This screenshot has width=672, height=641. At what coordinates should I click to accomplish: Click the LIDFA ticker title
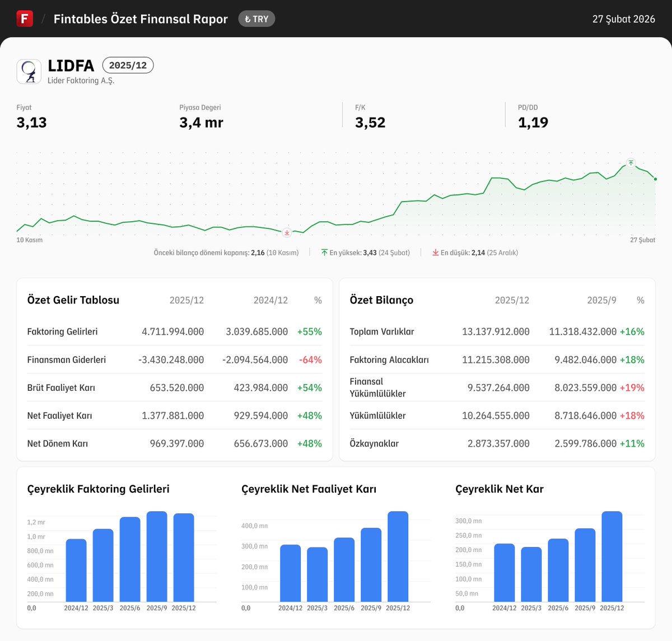(71, 65)
